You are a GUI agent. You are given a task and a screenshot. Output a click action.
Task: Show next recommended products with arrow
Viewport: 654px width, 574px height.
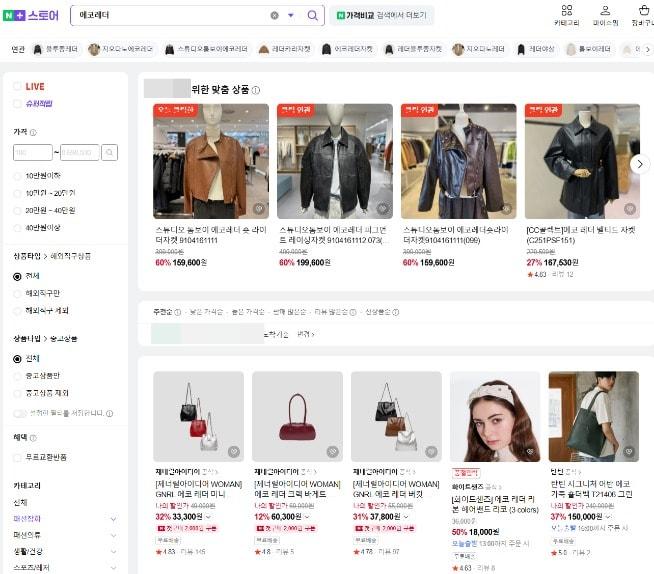click(x=640, y=163)
